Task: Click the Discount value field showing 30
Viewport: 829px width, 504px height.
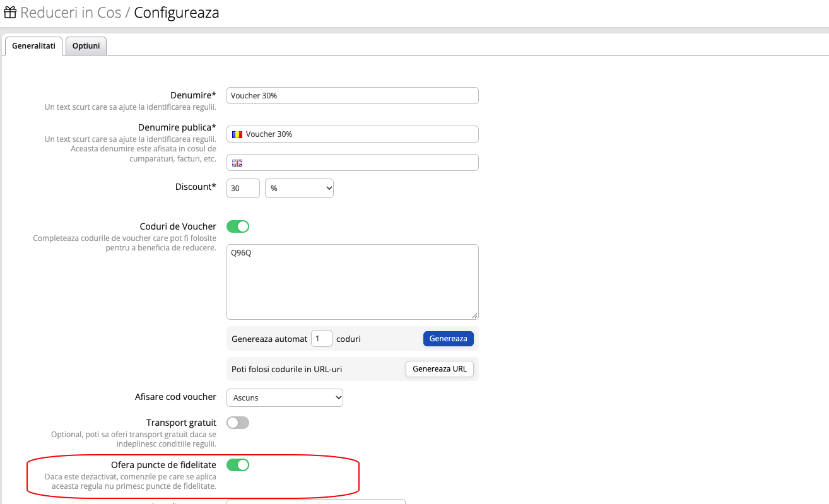Action: click(x=243, y=188)
